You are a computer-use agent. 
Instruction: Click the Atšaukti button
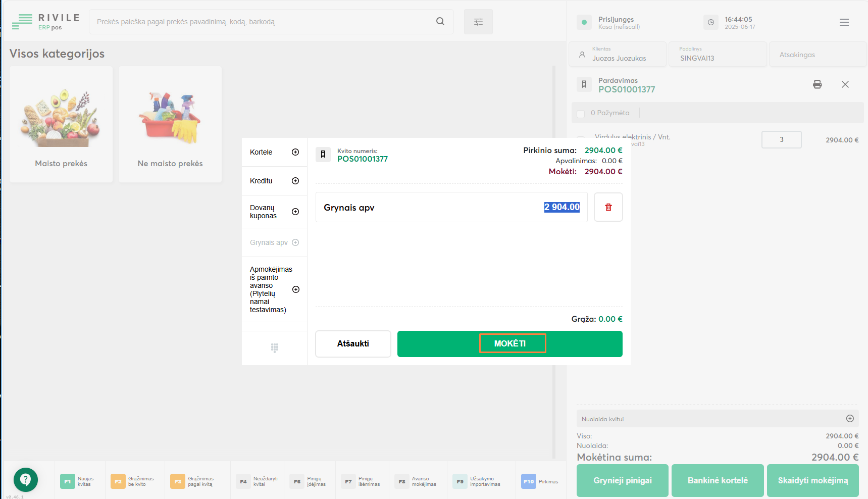point(353,343)
